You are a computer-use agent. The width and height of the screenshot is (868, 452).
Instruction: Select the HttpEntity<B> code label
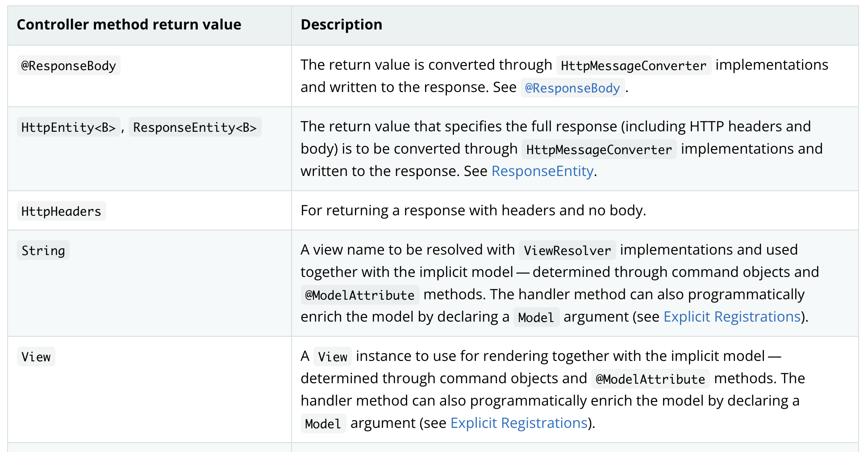pyautogui.click(x=69, y=127)
